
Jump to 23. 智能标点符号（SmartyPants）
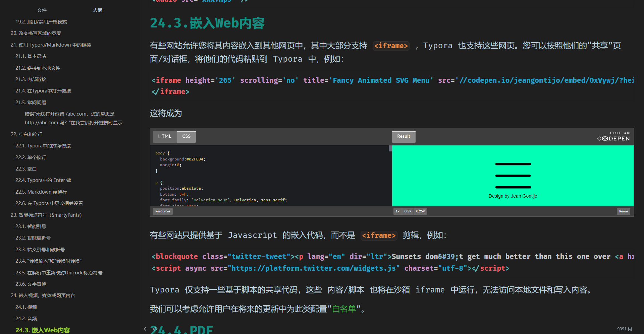coord(46,215)
